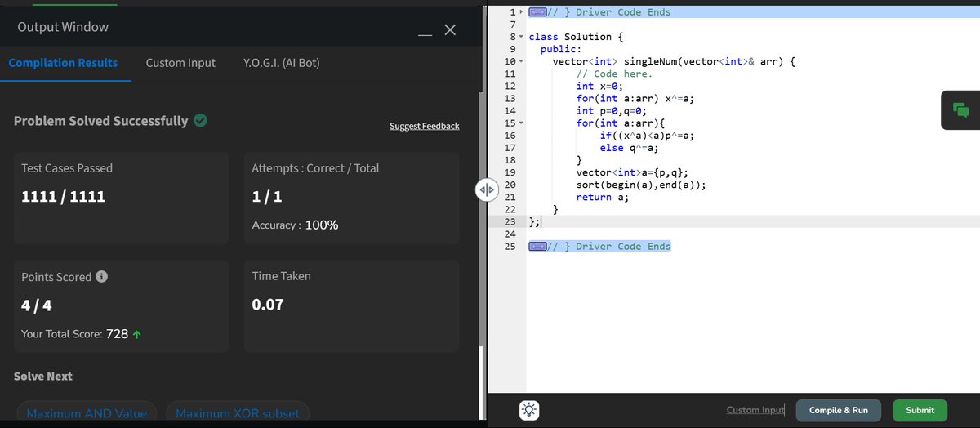
Task: Click the '4 / 4' points value
Action: click(37, 305)
